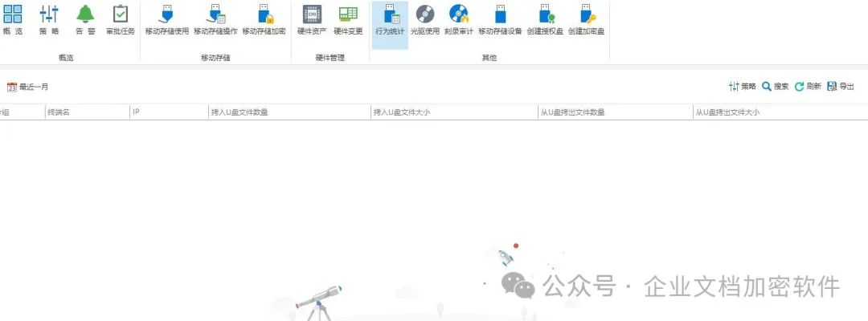Open 移动存储设备 removable storage devices
Image resolution: width=868 pixels, height=321 pixels.
(501, 20)
